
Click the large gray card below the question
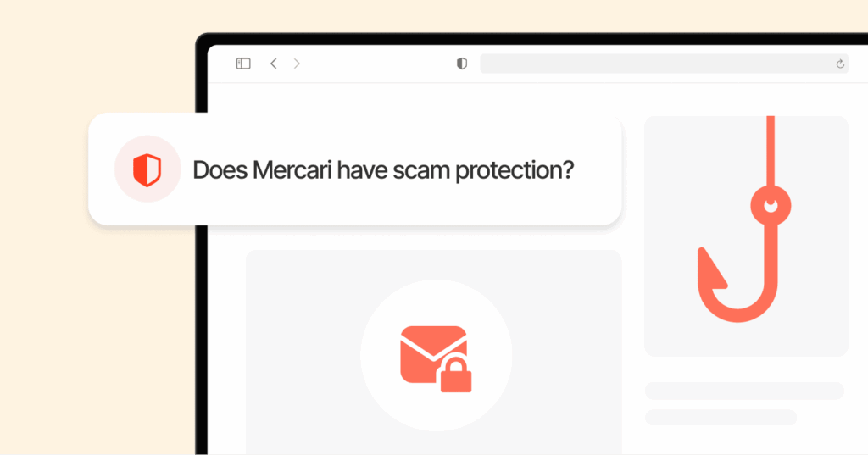coord(434,352)
